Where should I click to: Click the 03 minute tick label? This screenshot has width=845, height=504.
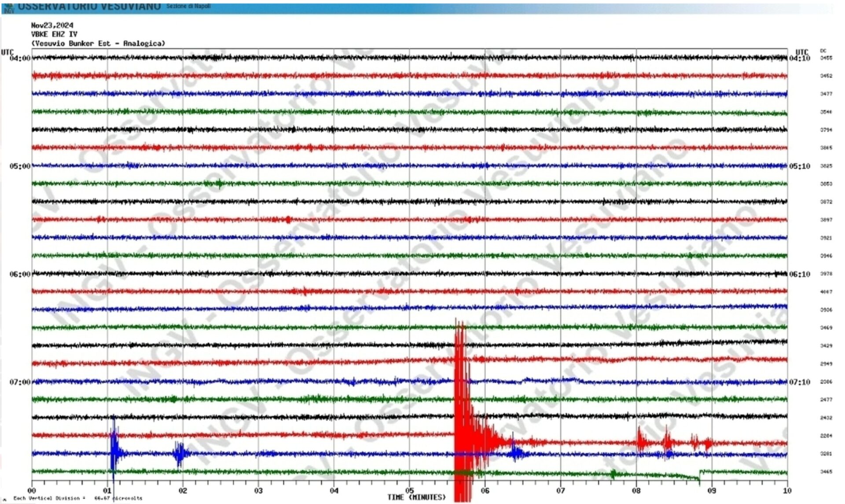point(258,490)
